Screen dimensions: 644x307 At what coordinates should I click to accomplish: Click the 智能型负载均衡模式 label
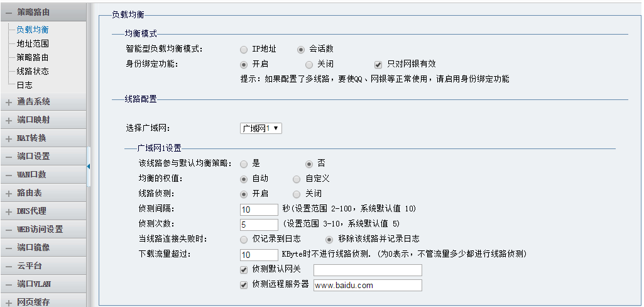tap(164, 49)
